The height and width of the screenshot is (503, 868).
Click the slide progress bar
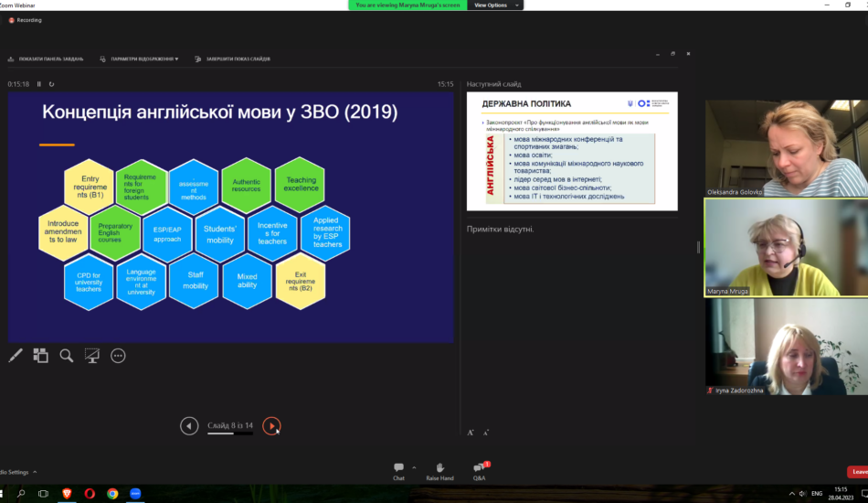pyautogui.click(x=230, y=433)
